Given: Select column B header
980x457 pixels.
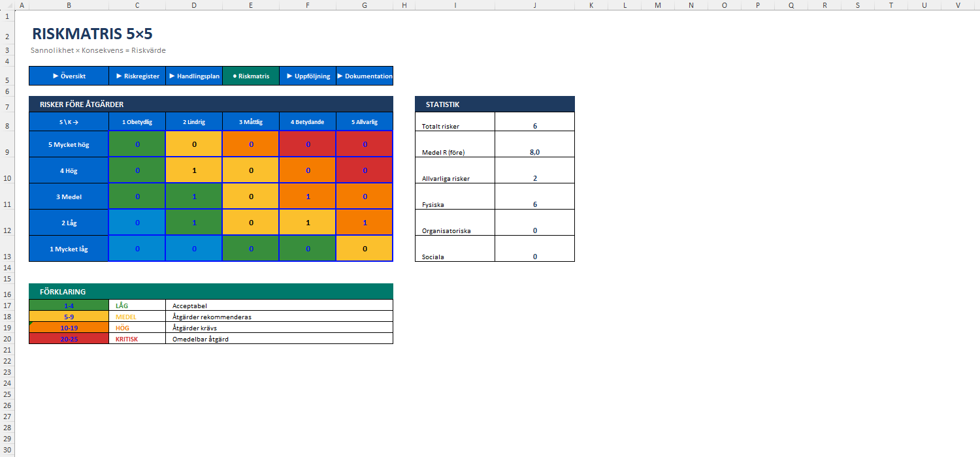Looking at the screenshot, I should [x=69, y=5].
